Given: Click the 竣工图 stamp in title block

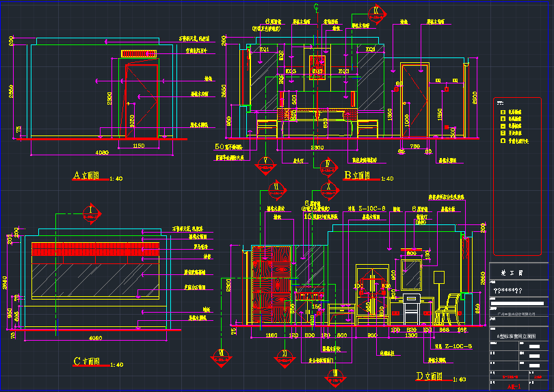Looking at the screenshot, I should click(512, 273).
